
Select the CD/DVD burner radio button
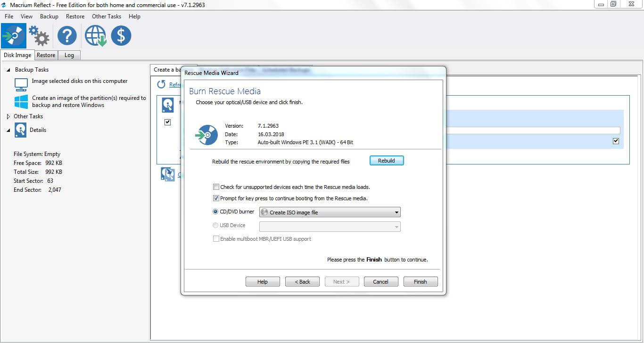pos(216,212)
